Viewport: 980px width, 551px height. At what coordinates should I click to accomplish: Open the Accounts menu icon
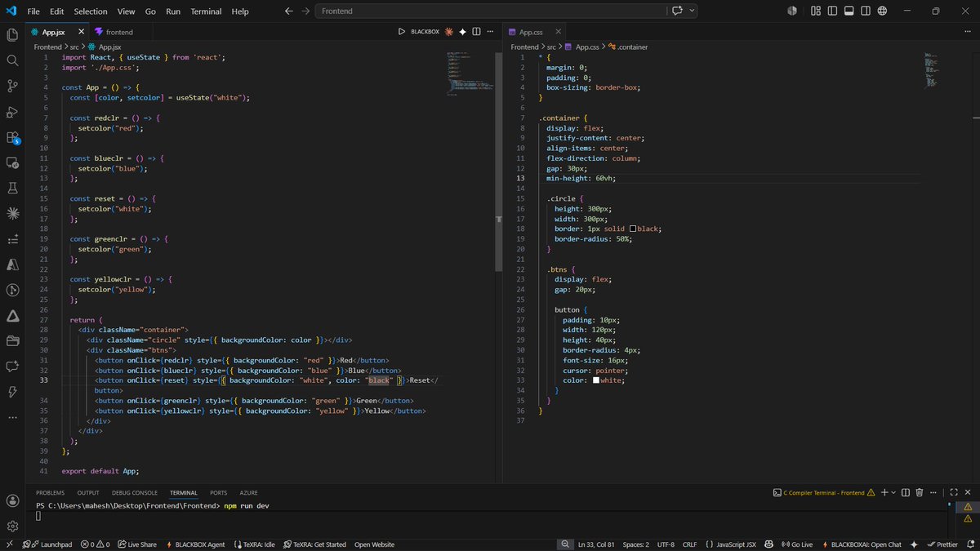(x=12, y=500)
